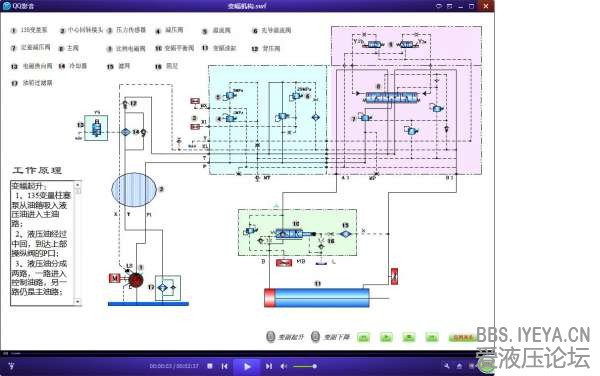The image size is (600, 376).
Task: Click the first green animation control button
Action: click(364, 337)
